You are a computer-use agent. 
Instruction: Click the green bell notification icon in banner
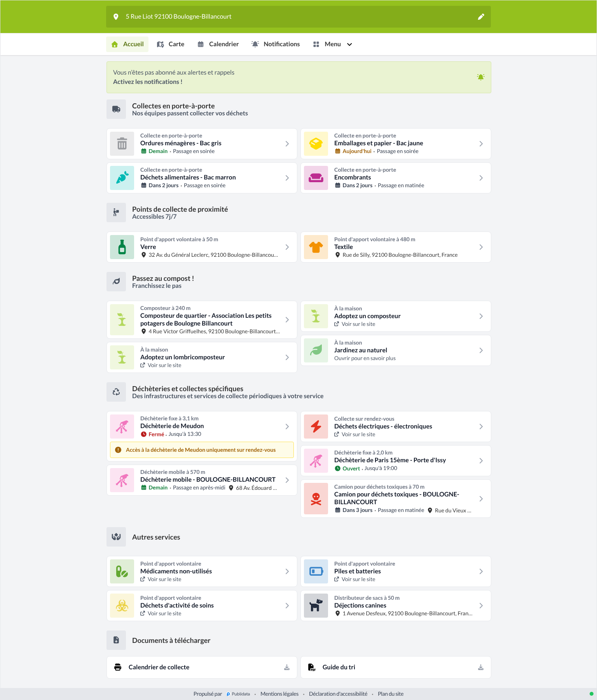pos(481,77)
